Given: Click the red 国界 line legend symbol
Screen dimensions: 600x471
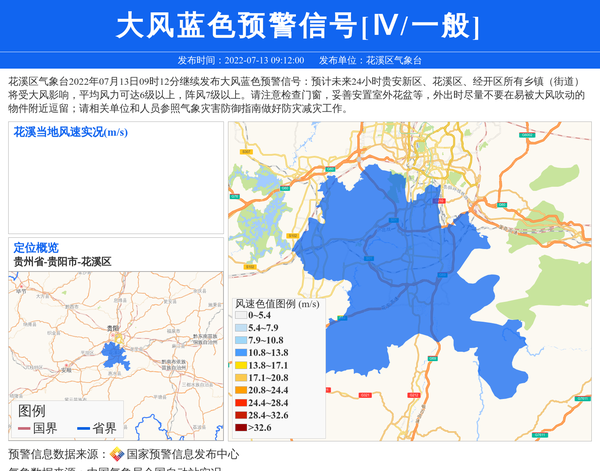Looking at the screenshot, I should pyautogui.click(x=23, y=429).
